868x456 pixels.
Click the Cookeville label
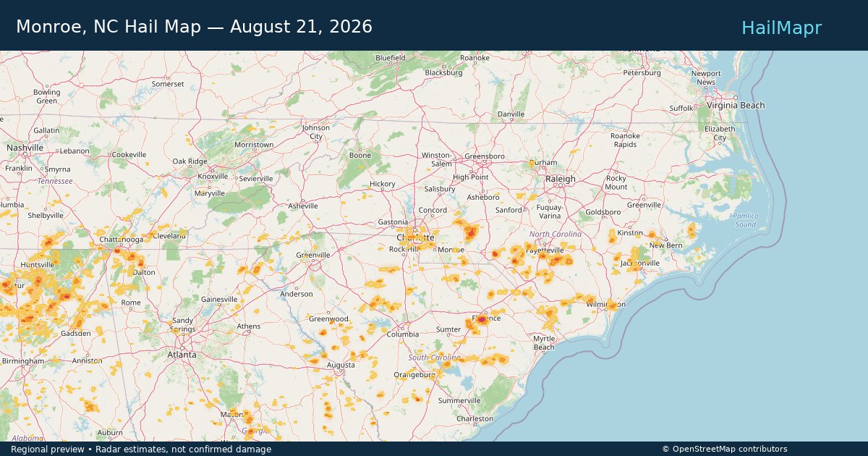129,155
